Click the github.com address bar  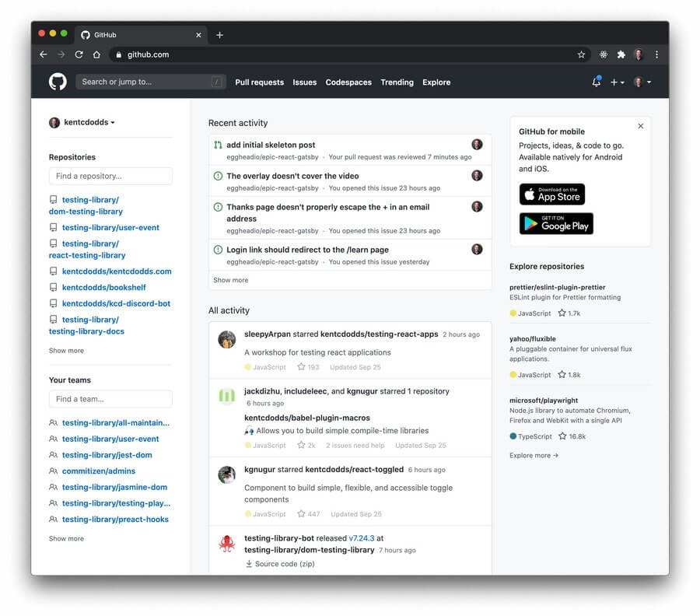click(x=348, y=54)
